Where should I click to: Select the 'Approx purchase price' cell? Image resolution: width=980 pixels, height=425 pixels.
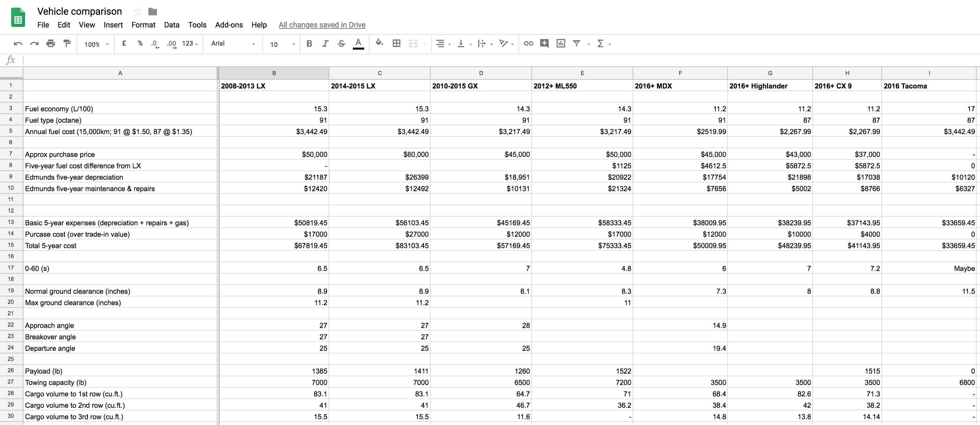pyautogui.click(x=120, y=154)
